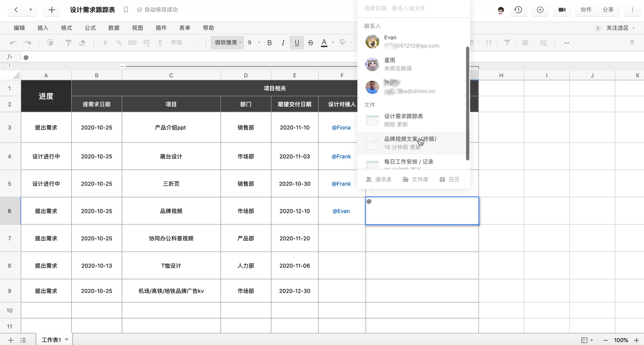Toggle underline formatting
644x345 pixels.
[297, 43]
